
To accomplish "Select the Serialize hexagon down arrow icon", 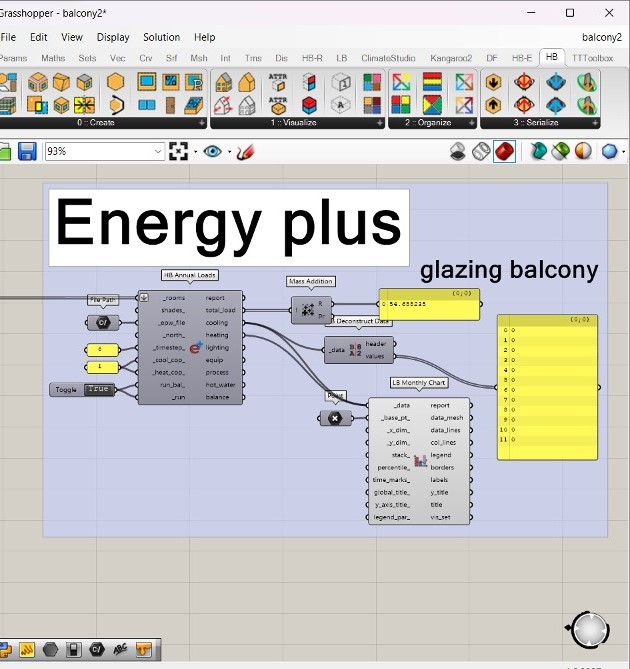I will (x=493, y=82).
